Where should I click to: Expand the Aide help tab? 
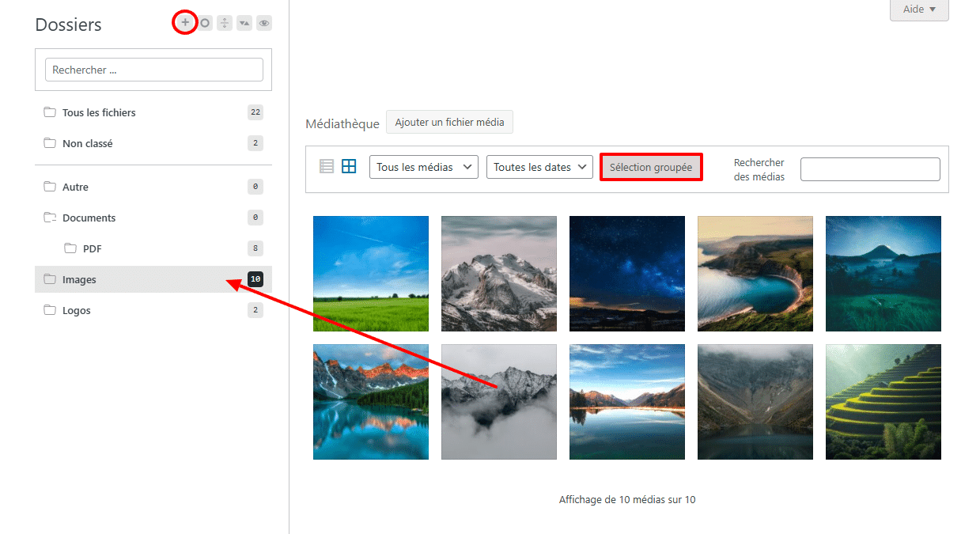(919, 9)
